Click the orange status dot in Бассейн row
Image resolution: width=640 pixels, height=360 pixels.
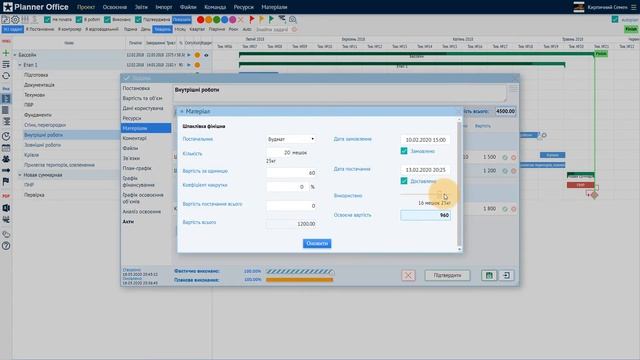click(197, 55)
